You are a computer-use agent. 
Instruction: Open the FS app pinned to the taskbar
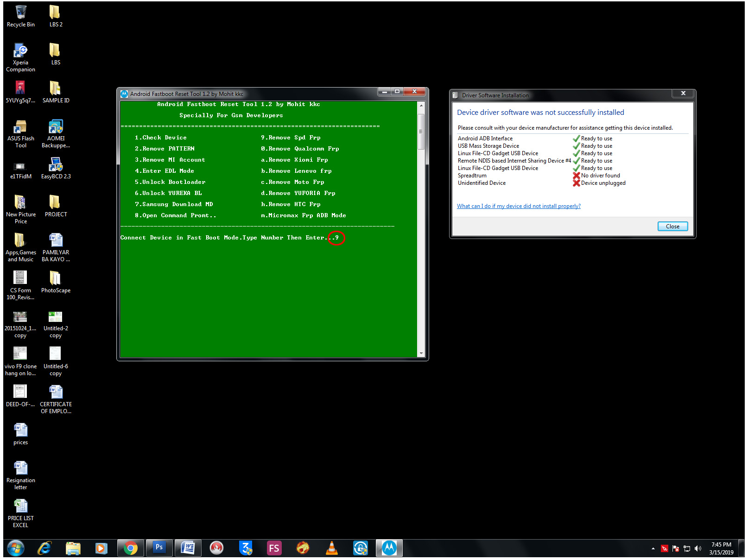274,548
